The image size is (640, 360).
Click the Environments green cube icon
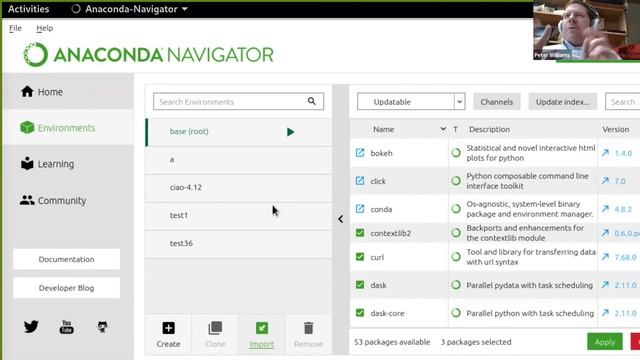point(27,127)
